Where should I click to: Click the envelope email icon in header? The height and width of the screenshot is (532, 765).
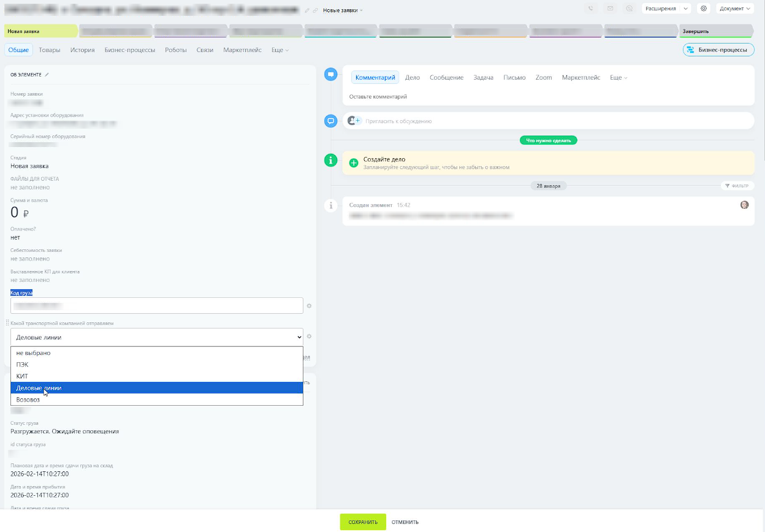(x=610, y=9)
